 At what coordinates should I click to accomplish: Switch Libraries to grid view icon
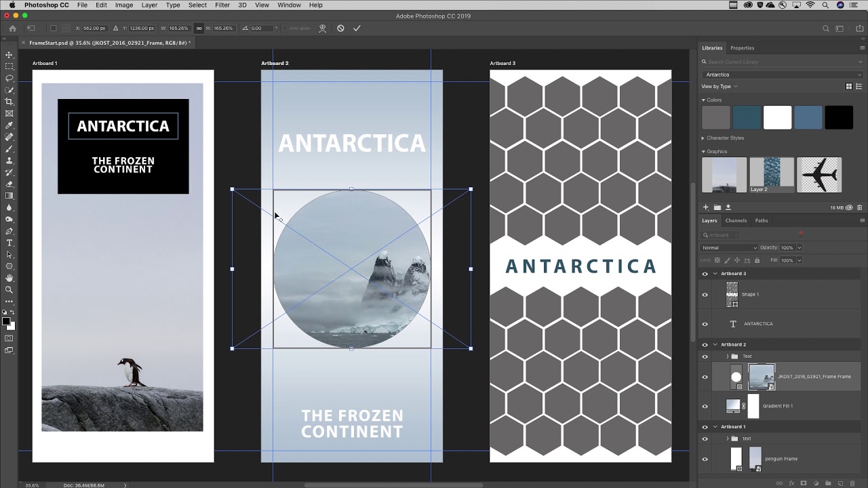click(x=849, y=86)
